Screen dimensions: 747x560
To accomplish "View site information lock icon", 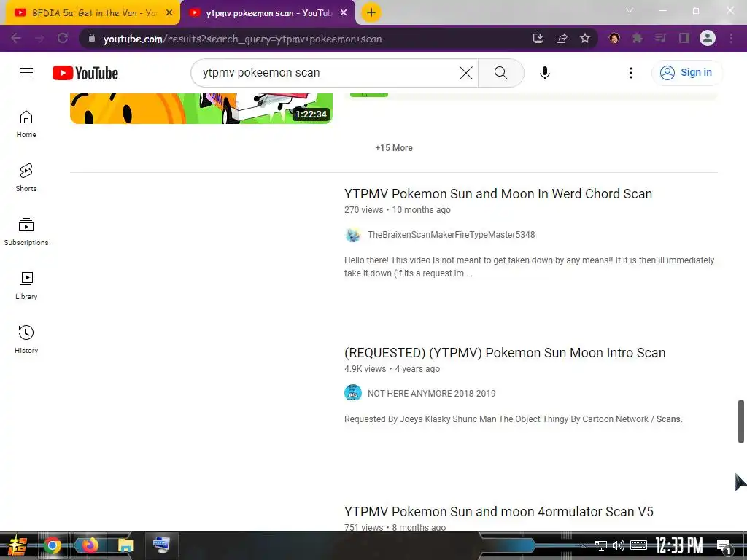I will 92,38.
